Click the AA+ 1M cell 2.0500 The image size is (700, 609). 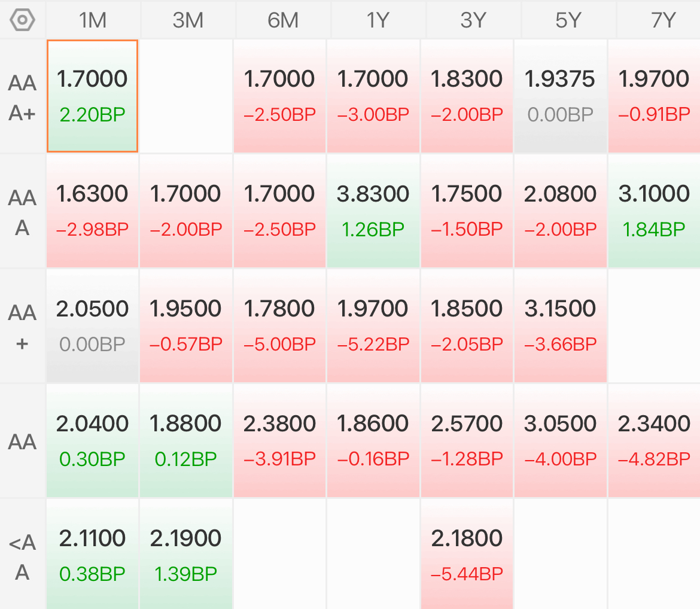(92, 325)
